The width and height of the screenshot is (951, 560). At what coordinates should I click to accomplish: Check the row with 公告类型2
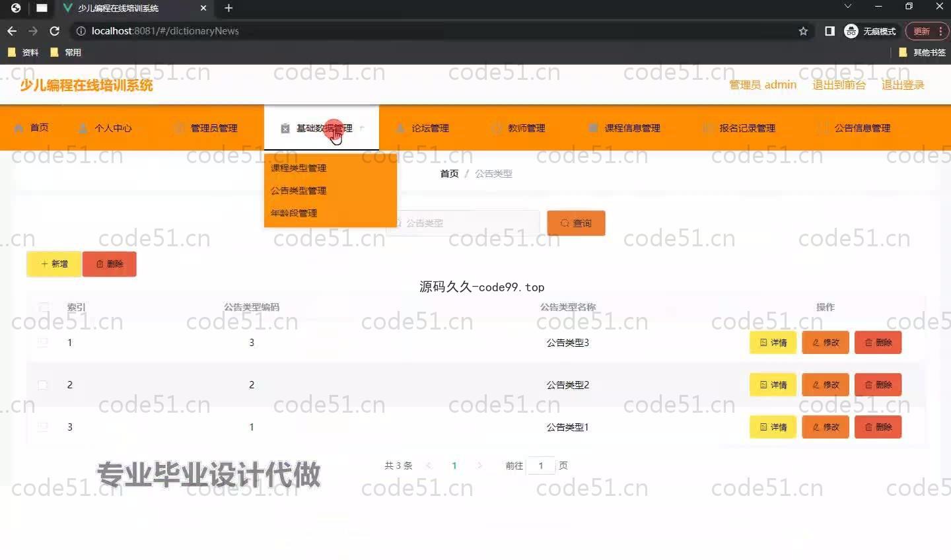pos(43,384)
